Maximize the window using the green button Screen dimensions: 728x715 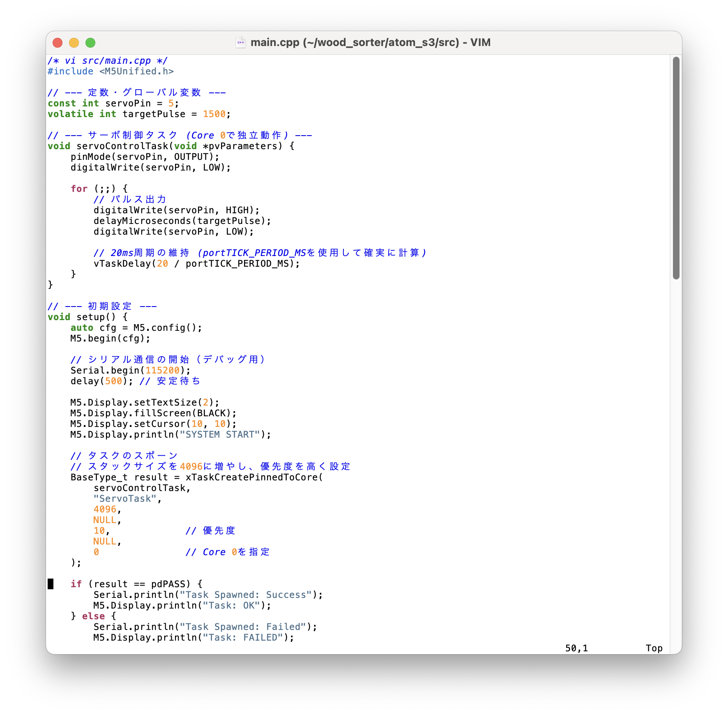90,43
